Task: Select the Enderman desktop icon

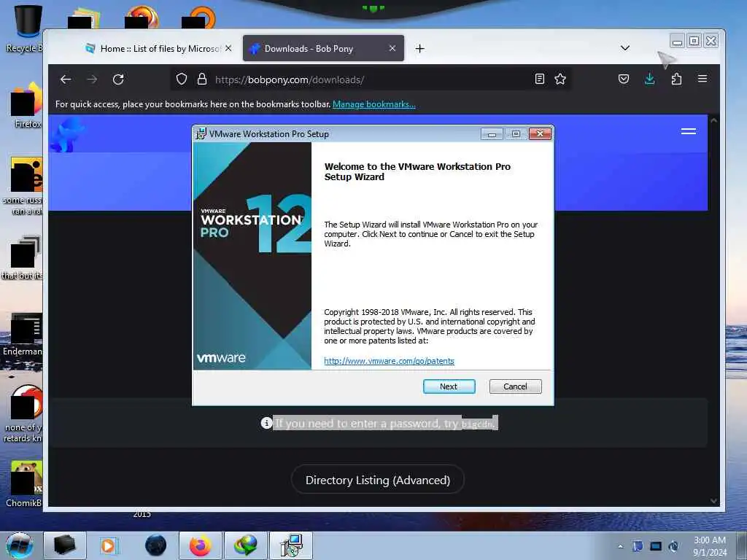Action: pyautogui.click(x=23, y=334)
